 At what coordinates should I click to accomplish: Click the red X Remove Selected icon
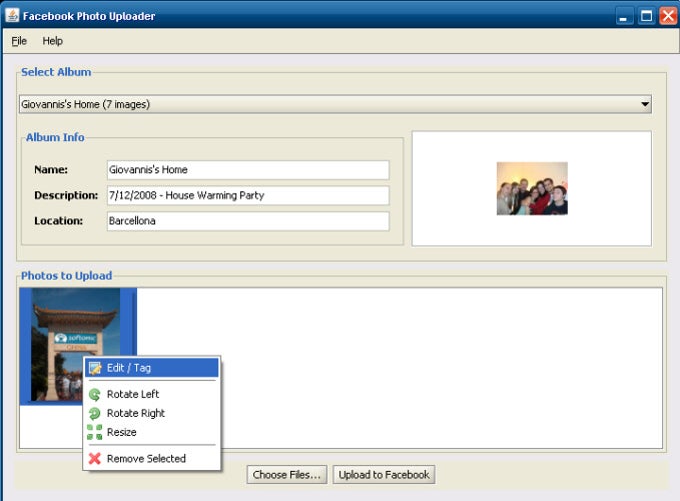(95, 458)
